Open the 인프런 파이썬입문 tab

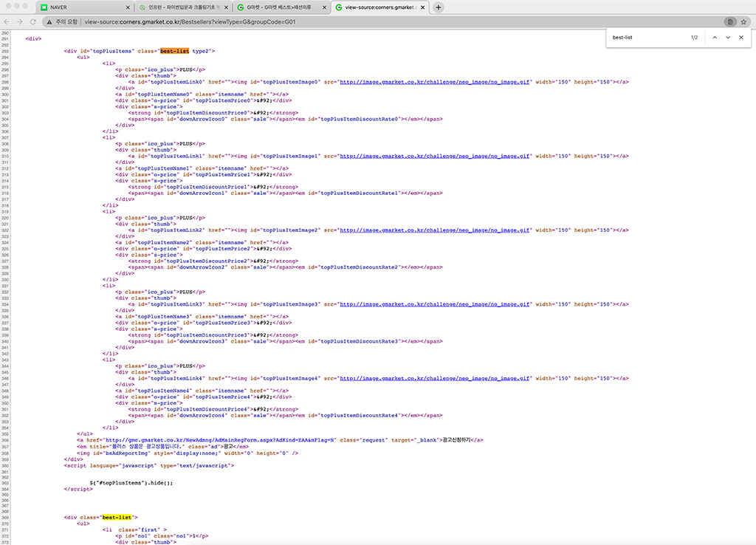click(183, 7)
